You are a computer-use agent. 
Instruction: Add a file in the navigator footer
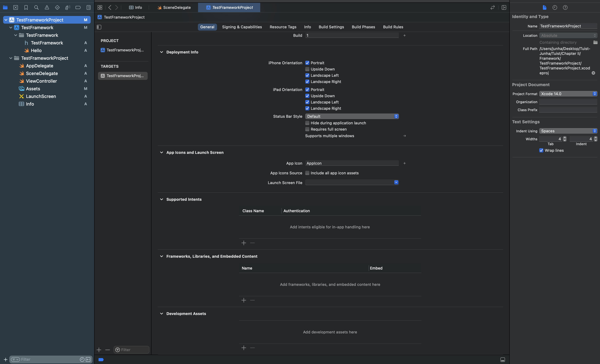[6, 359]
